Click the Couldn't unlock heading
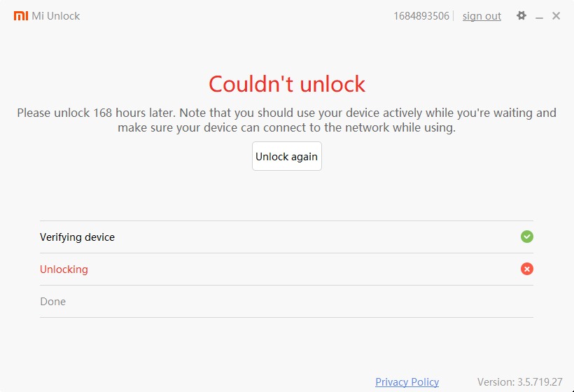 click(x=287, y=84)
